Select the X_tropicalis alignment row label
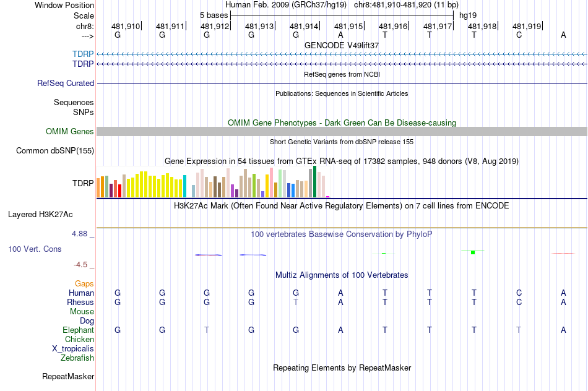 (73, 349)
